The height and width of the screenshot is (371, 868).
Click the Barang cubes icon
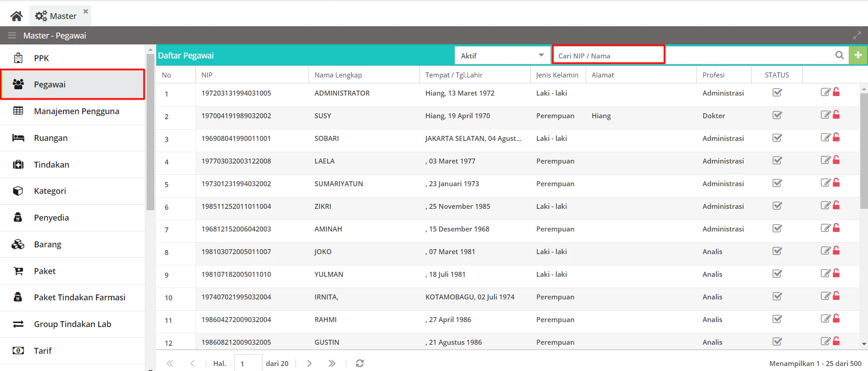coord(18,244)
